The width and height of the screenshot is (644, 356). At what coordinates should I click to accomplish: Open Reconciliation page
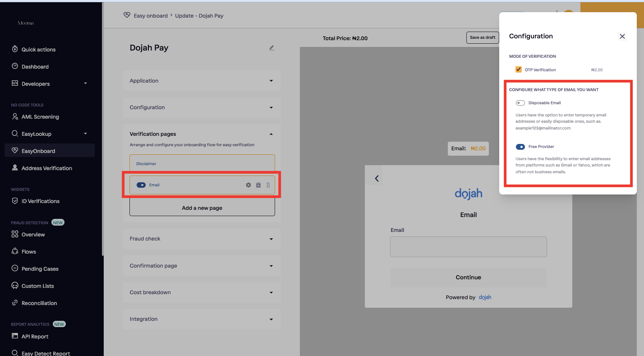[x=39, y=303]
